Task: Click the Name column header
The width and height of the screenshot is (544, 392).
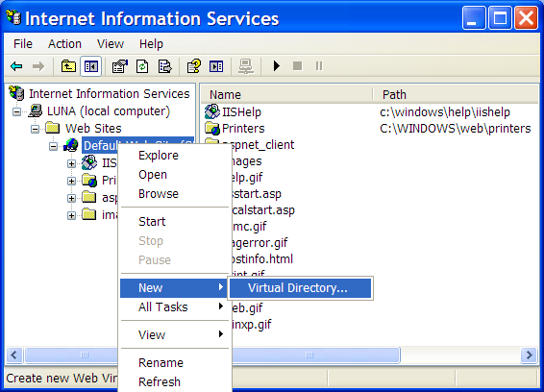Action: pyautogui.click(x=286, y=94)
